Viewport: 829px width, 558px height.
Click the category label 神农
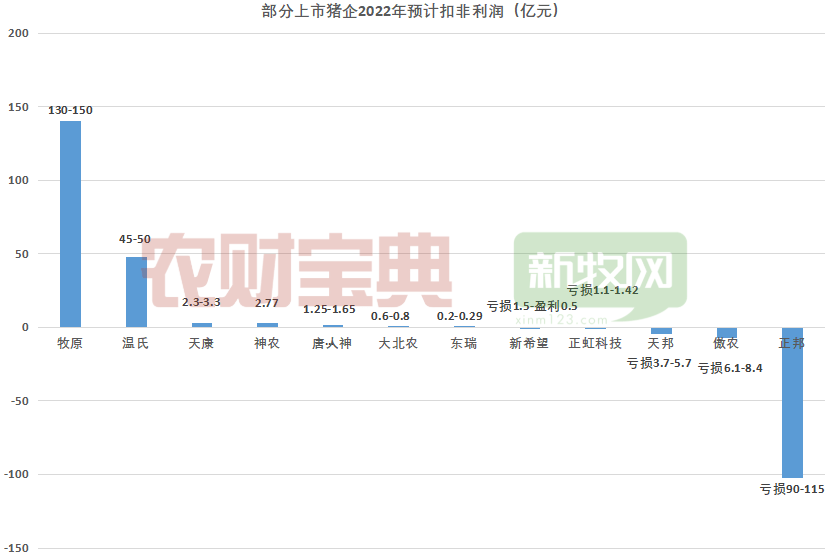(x=267, y=343)
